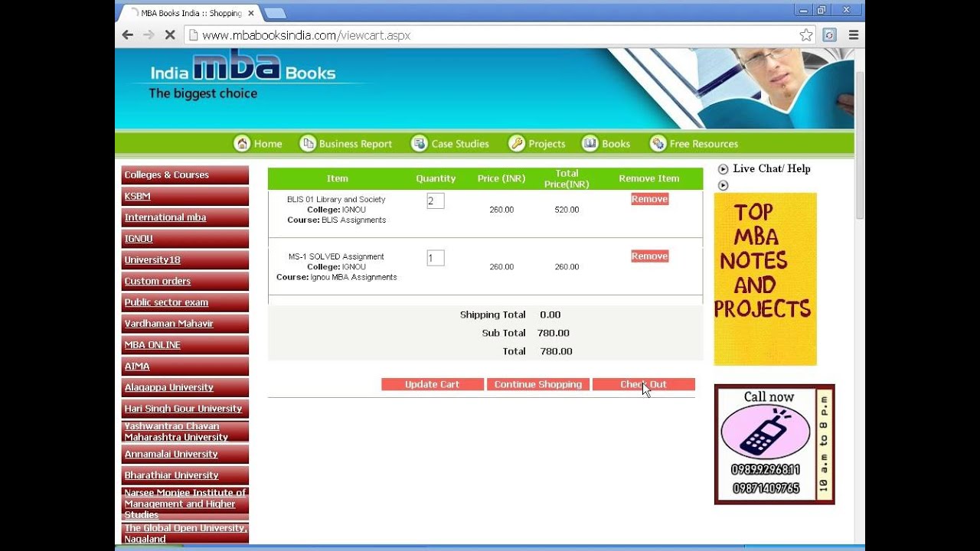Click the Home house icon in the nav bar

click(242, 143)
